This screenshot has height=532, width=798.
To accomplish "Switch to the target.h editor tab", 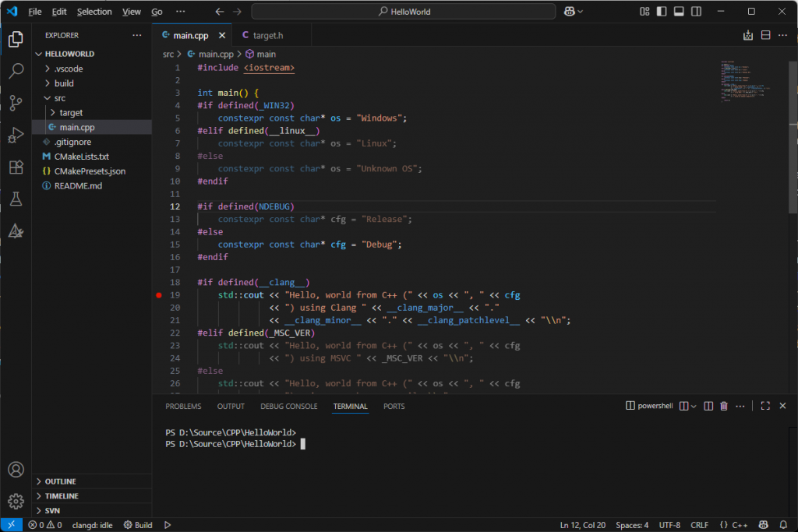I will [262, 35].
